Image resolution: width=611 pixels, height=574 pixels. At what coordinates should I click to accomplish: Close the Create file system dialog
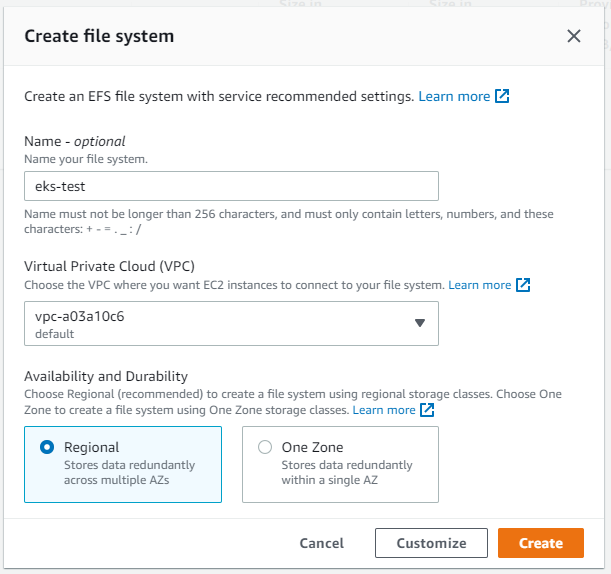[574, 36]
